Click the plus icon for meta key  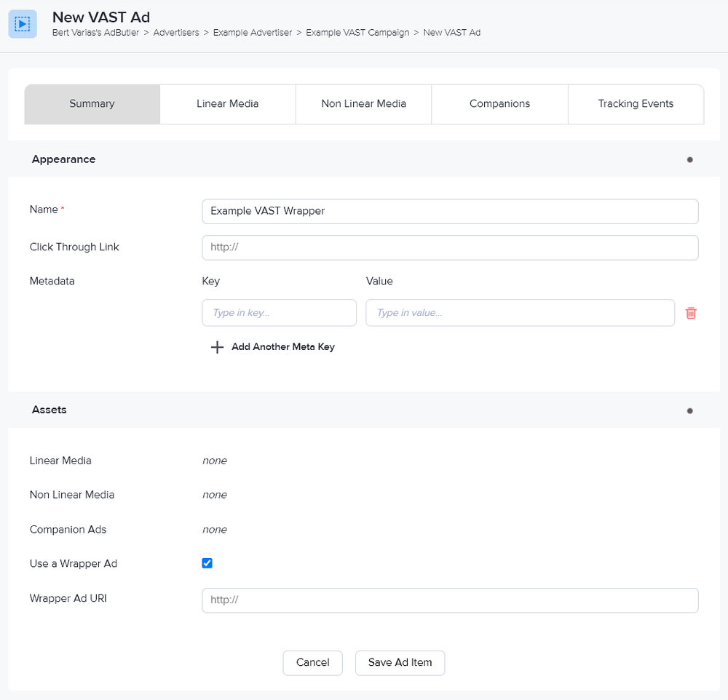[217, 347]
